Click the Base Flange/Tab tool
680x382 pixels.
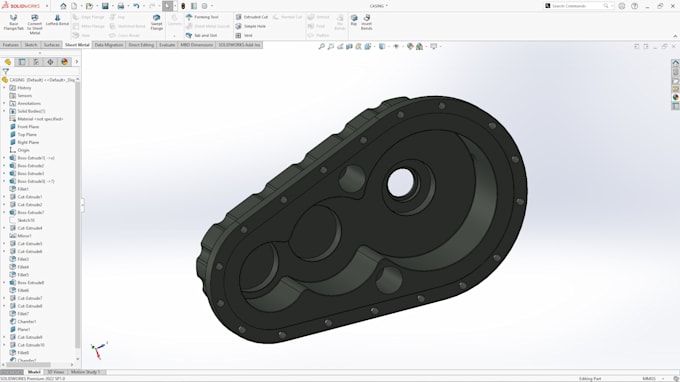13,23
